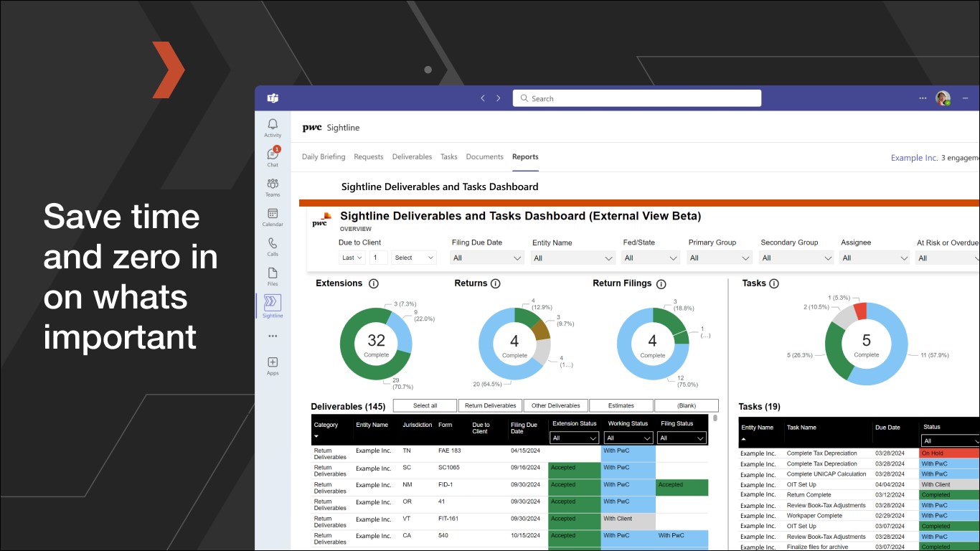Open the Settings and more ellipsis menu
Screen dimensions: 980x551
(x=923, y=98)
